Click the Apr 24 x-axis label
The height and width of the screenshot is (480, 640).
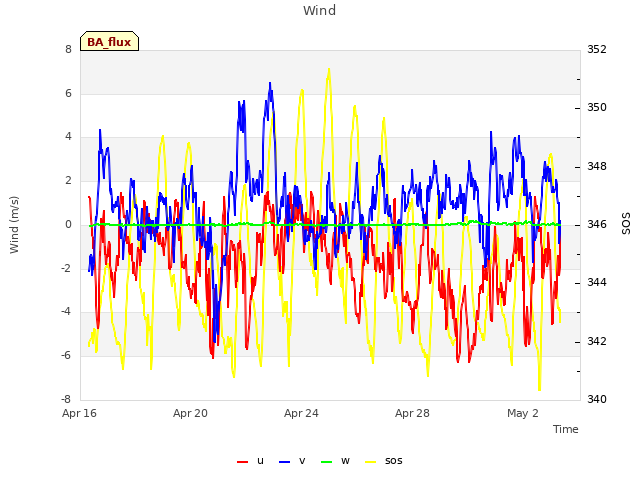[x=301, y=413]
